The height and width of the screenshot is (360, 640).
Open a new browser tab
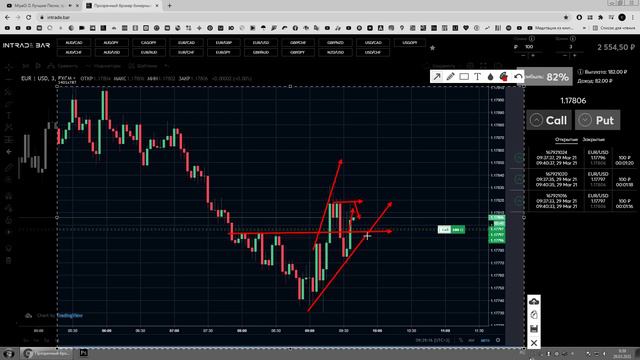pyautogui.click(x=169, y=6)
